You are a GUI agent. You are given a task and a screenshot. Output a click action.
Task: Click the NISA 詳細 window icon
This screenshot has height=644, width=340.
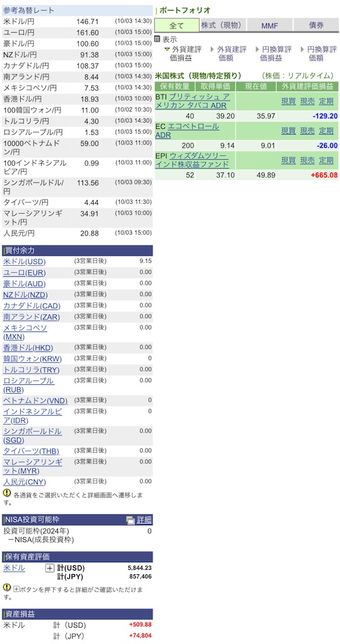pos(130,520)
